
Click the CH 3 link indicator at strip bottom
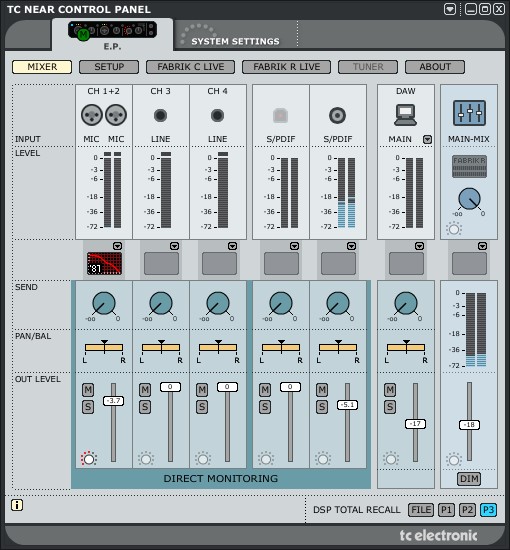[146, 458]
